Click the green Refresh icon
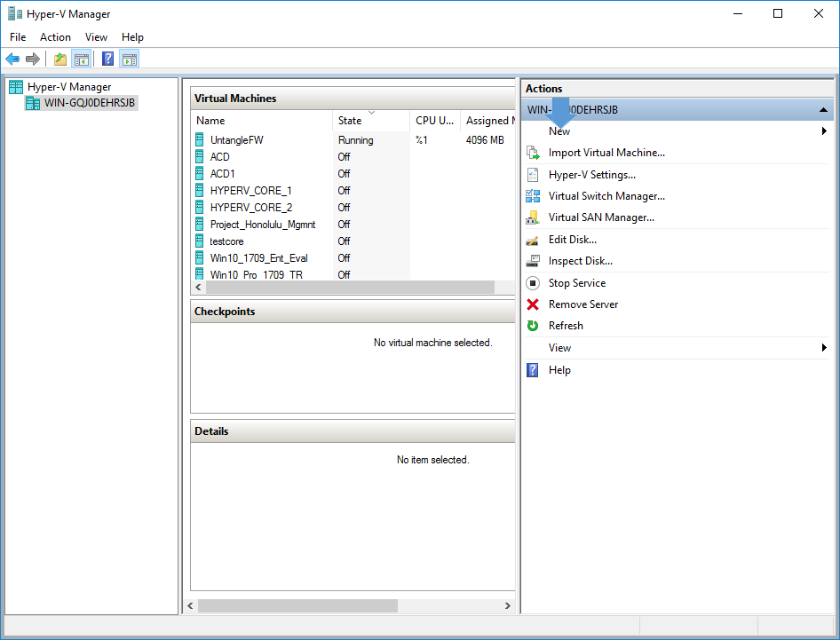This screenshot has width=840, height=640. coord(533,326)
